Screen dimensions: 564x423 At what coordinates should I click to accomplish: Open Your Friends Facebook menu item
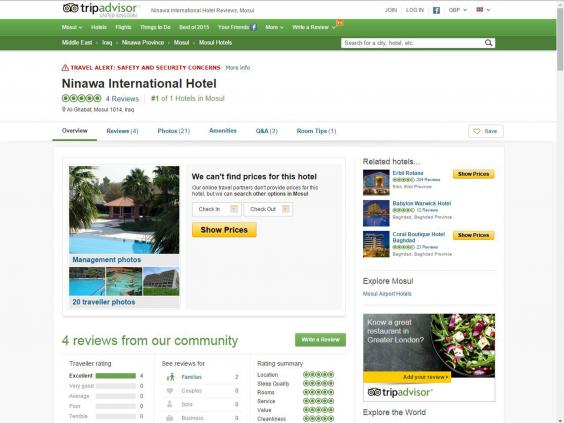point(237,27)
